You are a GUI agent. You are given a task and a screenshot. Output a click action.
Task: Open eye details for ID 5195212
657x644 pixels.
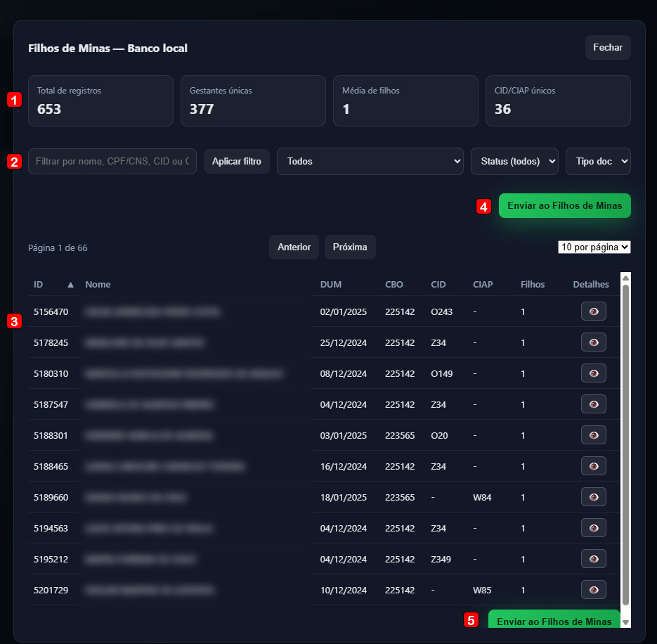593,559
